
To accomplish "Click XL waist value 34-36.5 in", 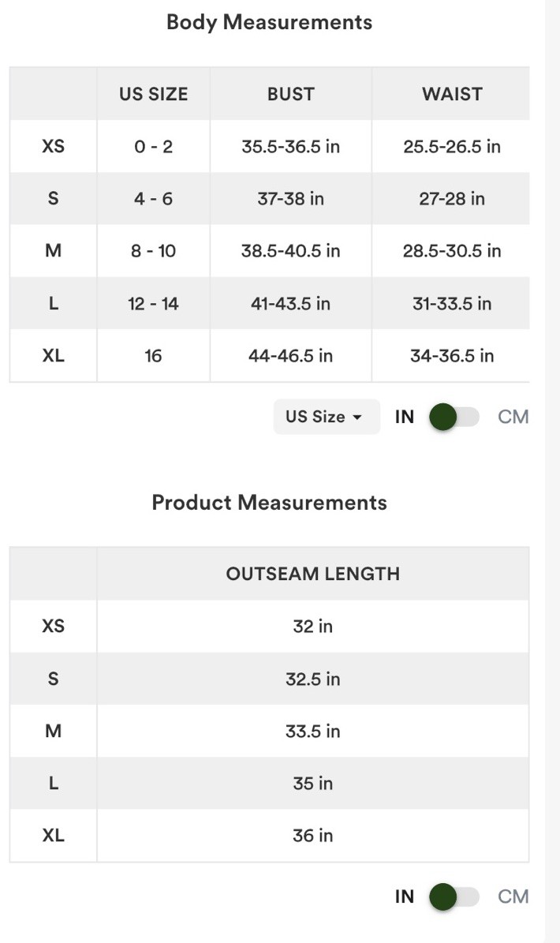I will click(x=452, y=355).
